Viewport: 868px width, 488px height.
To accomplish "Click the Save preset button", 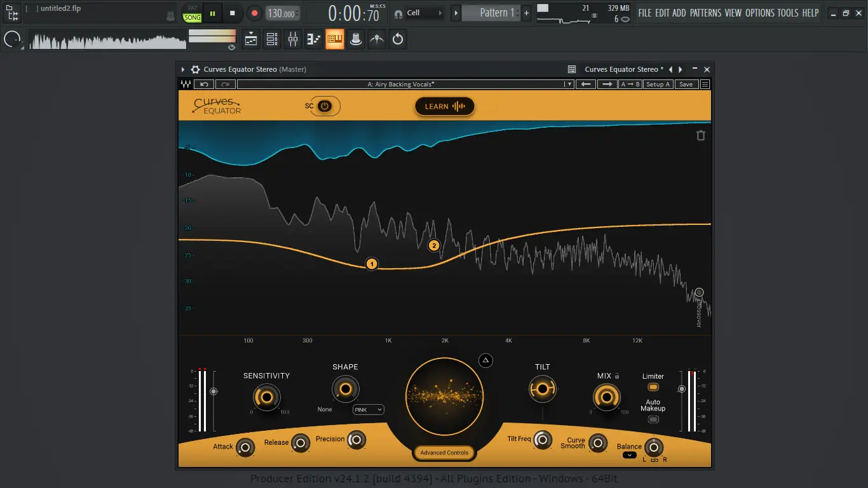I will point(686,84).
